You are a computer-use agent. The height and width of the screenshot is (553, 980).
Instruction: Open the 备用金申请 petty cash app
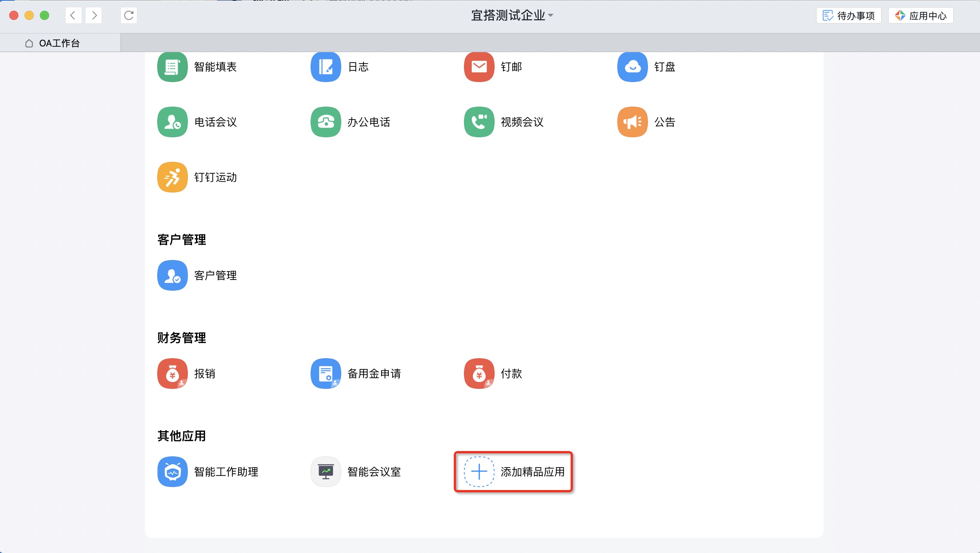tap(326, 374)
